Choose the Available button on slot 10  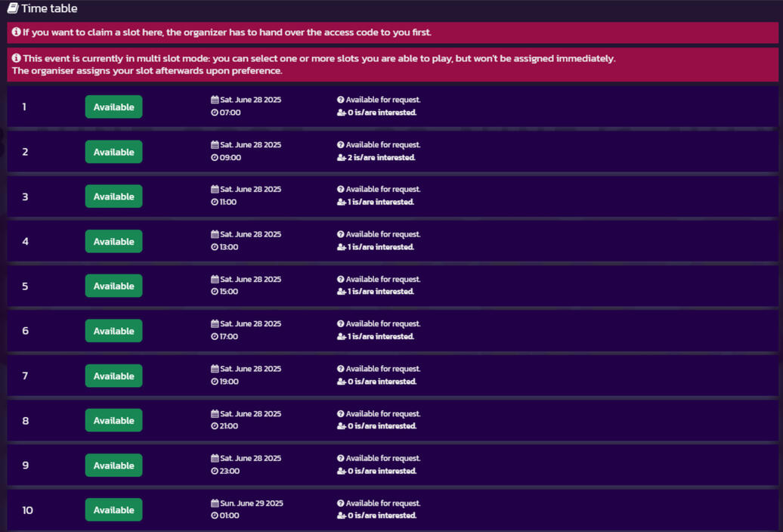coord(113,510)
